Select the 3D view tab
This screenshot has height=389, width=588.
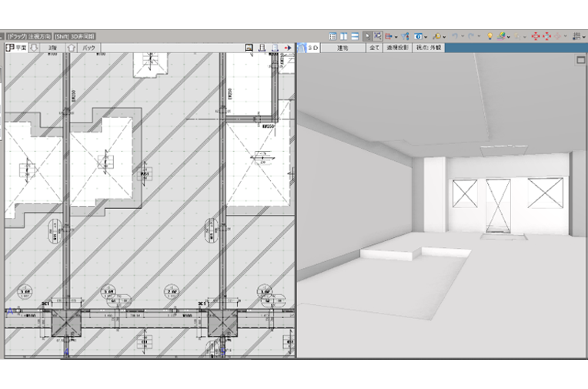(312, 48)
